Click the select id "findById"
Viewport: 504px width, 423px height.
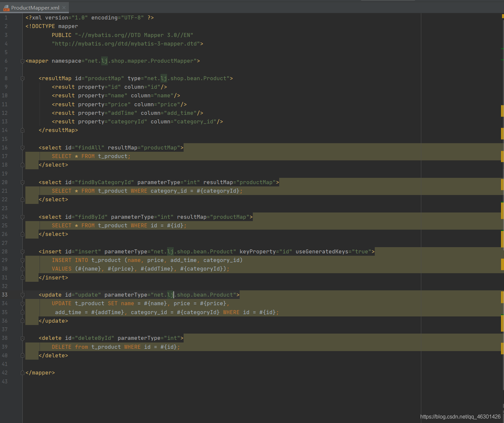[x=91, y=217]
